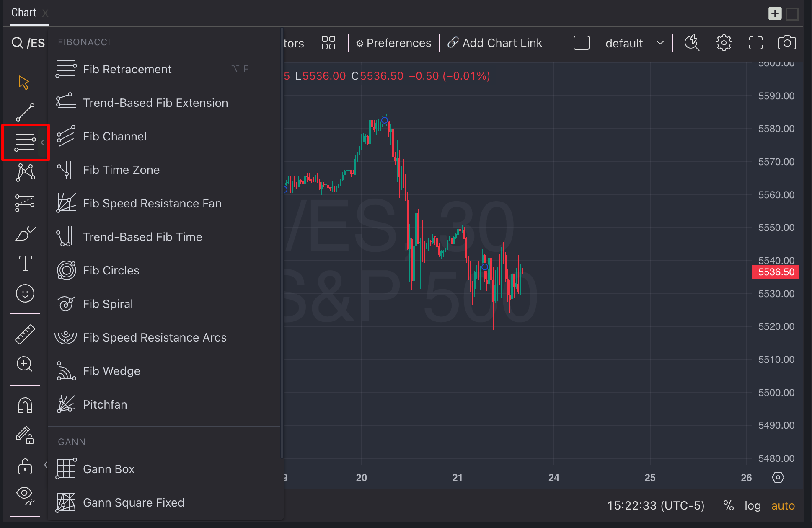Collapse the Fibonacci tools flyout arrow
This screenshot has height=528, width=812.
pyautogui.click(x=42, y=142)
